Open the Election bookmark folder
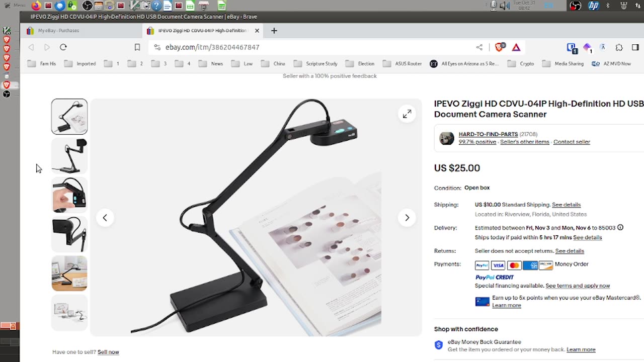This screenshot has height=362, width=644. [360, 64]
